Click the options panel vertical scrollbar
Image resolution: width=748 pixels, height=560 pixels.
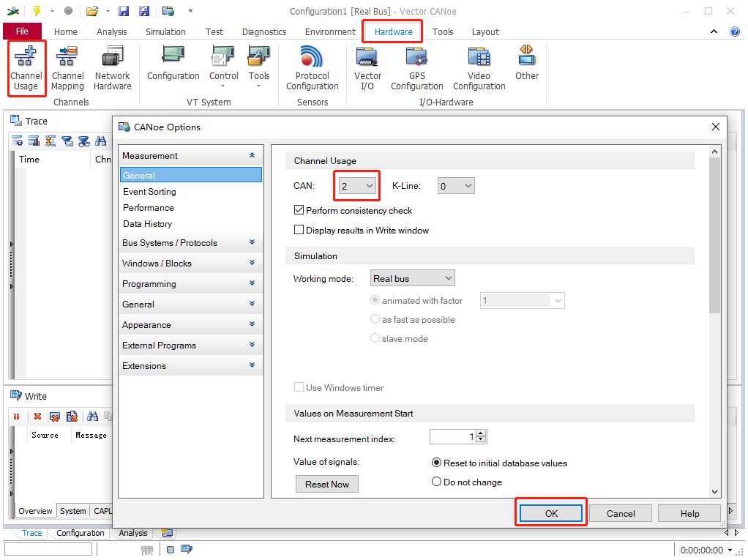pos(714,236)
